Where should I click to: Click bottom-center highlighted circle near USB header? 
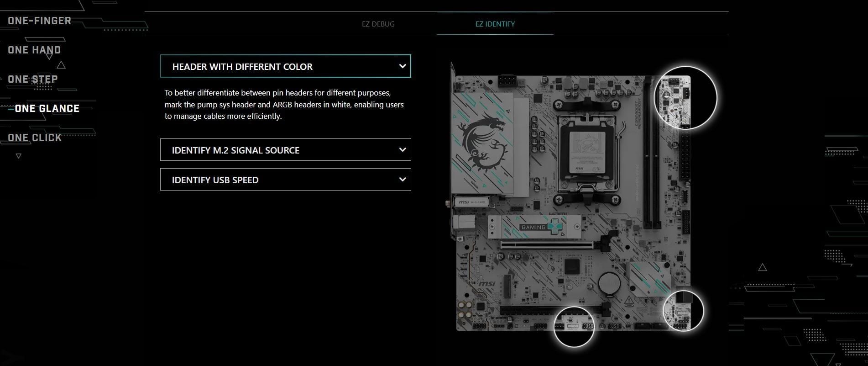pos(574,327)
